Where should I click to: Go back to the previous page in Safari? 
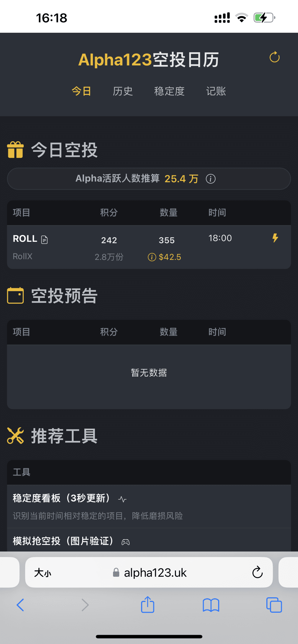pos(21,605)
